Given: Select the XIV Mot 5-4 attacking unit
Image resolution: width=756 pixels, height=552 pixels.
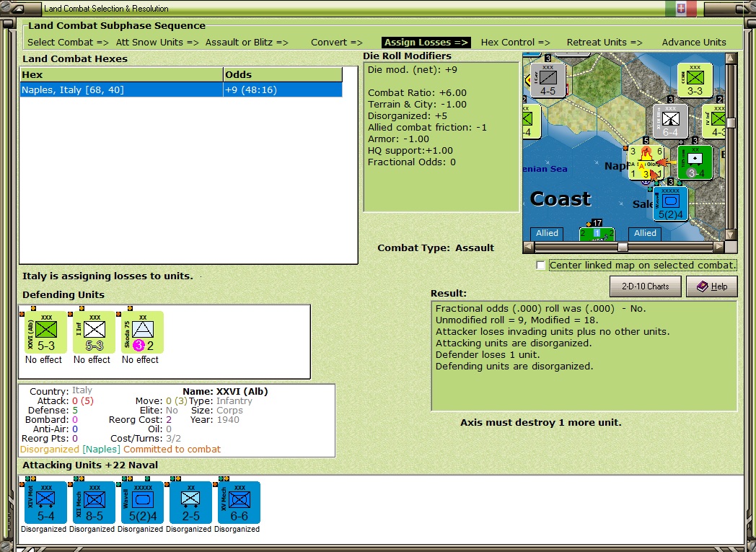Looking at the screenshot, I should [45, 502].
